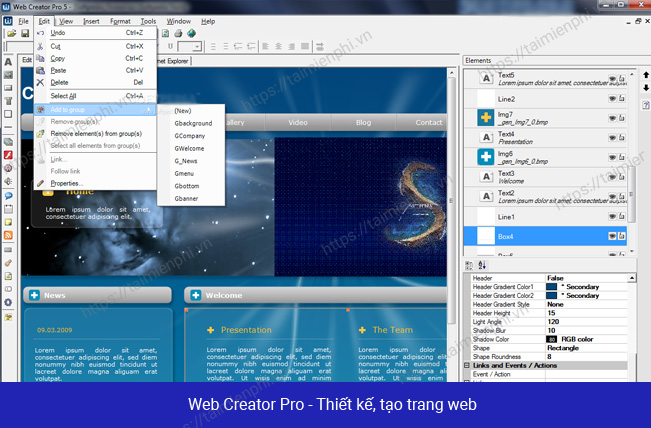Insert an RSS feed with orange RSS icon

point(8,235)
